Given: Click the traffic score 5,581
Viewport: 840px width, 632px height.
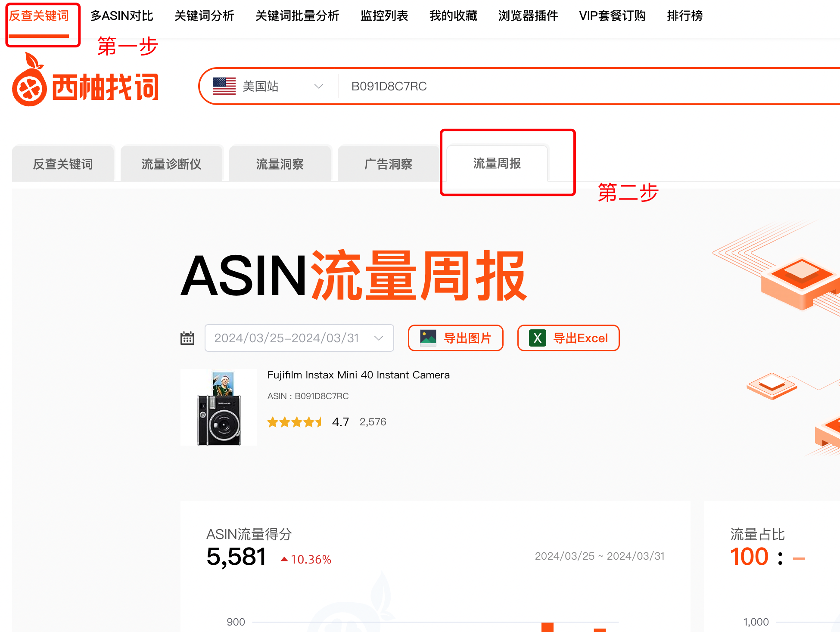Looking at the screenshot, I should (x=236, y=557).
